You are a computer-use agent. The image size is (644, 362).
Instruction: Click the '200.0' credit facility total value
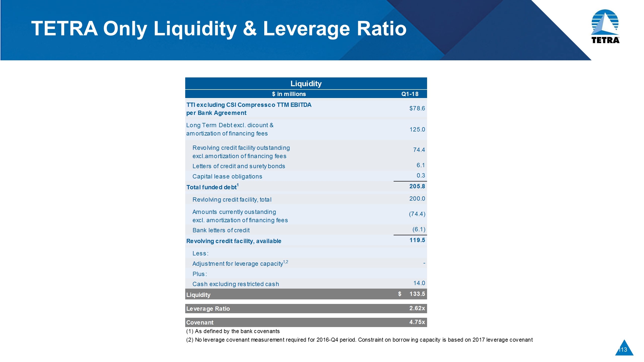click(417, 199)
